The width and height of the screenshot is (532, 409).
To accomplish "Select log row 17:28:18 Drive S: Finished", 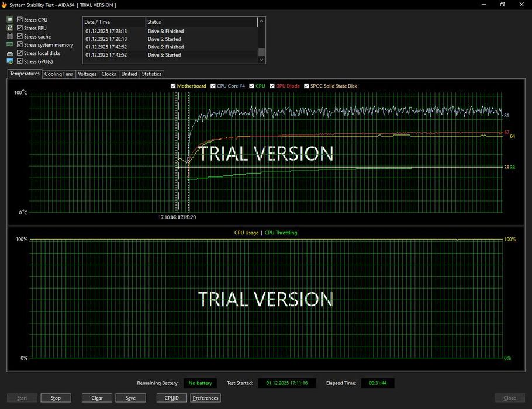I will tap(170, 31).
